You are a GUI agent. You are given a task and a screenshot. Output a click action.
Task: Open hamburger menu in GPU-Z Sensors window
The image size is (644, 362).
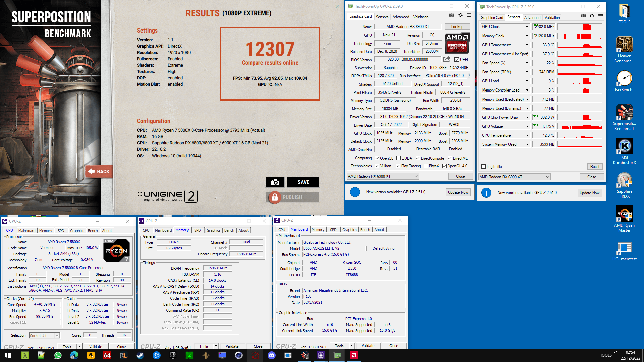coord(600,16)
